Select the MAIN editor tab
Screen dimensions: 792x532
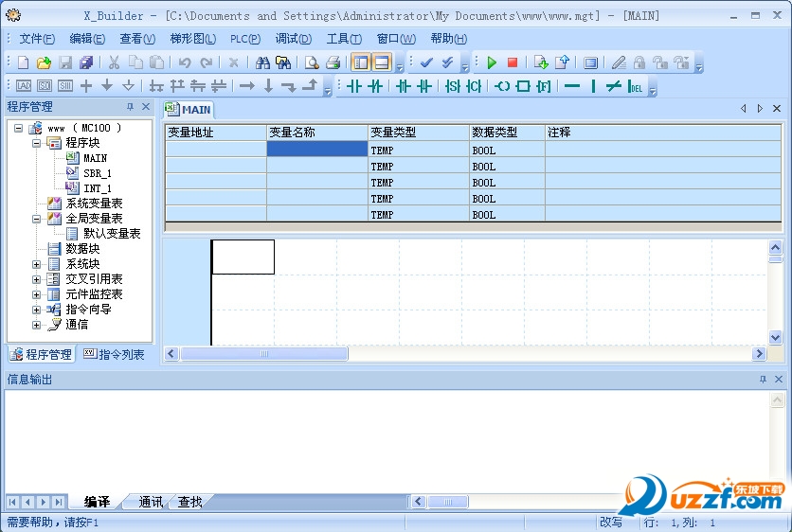189,110
